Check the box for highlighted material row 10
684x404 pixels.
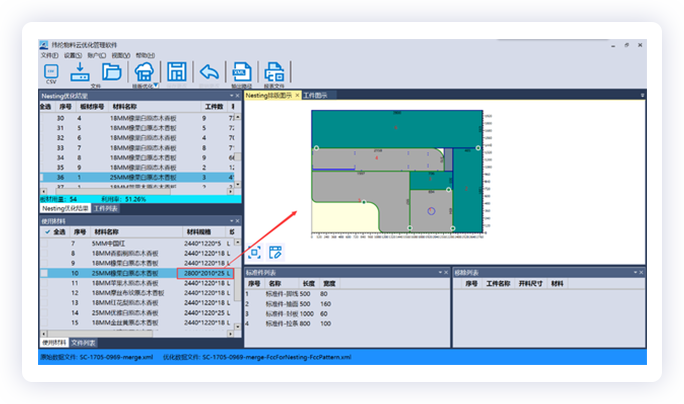44,273
